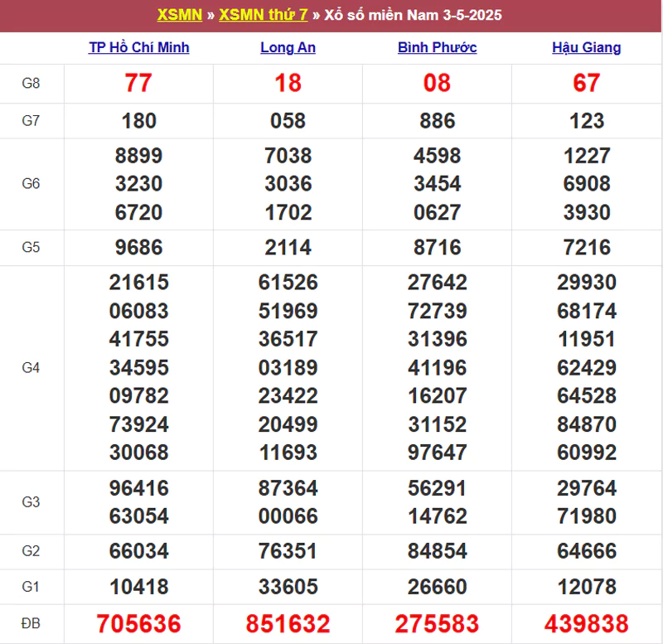Select G5 number 7216
The height and width of the screenshot is (644, 663).
pyautogui.click(x=587, y=247)
